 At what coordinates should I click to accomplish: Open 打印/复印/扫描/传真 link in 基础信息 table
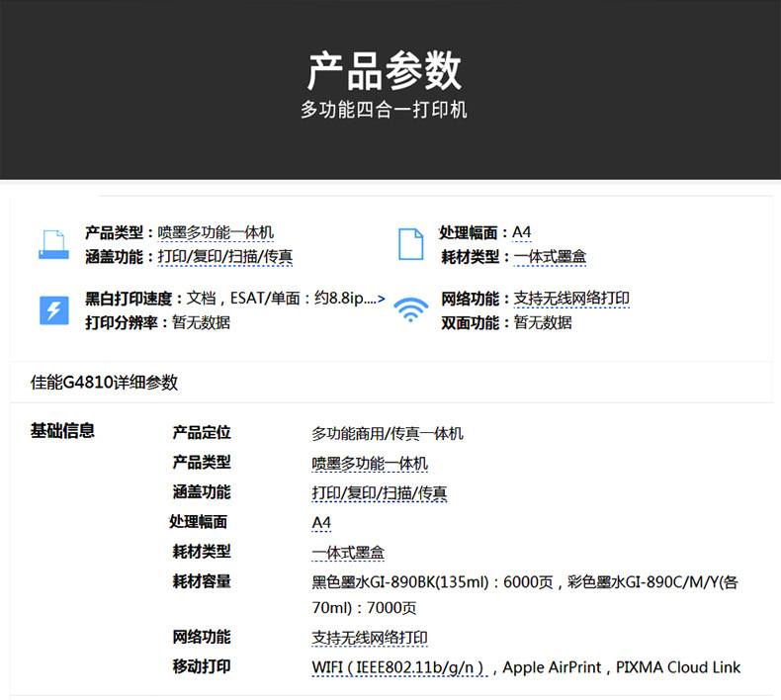(x=379, y=493)
